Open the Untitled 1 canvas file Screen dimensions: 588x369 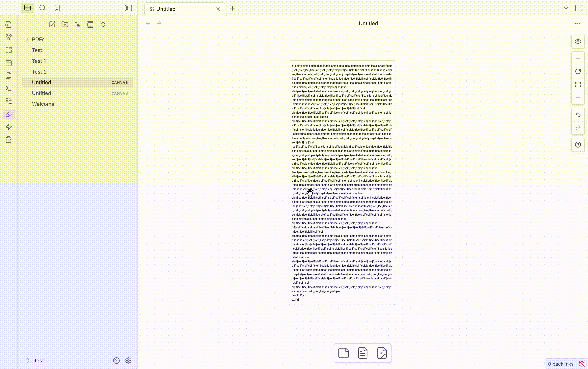click(43, 93)
